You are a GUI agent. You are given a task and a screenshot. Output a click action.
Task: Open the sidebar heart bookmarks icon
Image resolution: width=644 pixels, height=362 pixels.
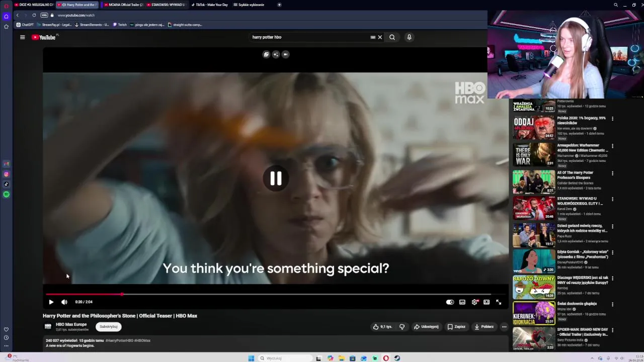[x=6, y=329]
